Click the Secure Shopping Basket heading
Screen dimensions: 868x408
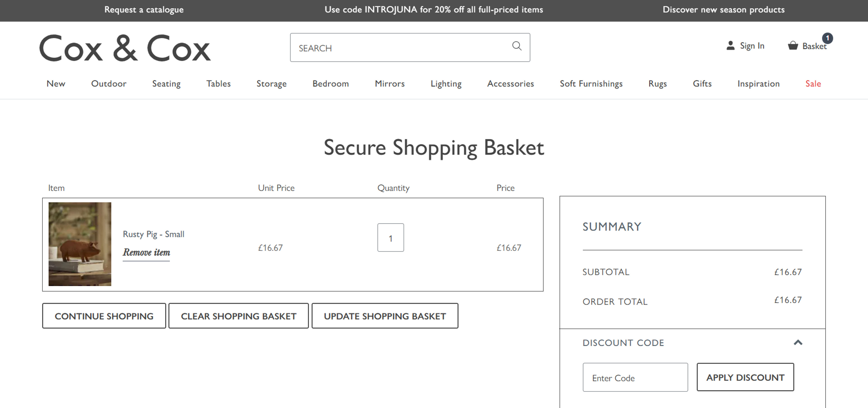pyautogui.click(x=434, y=148)
